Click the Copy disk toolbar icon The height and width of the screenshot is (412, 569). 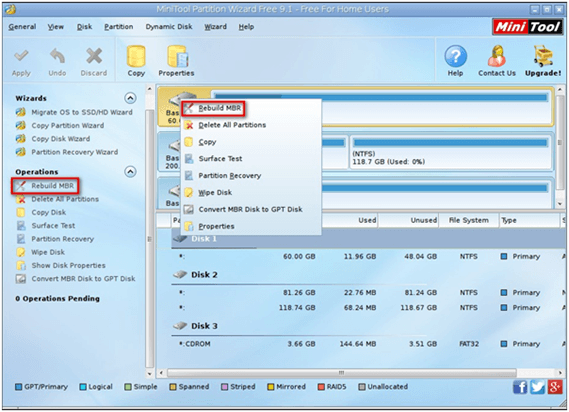tap(136, 56)
